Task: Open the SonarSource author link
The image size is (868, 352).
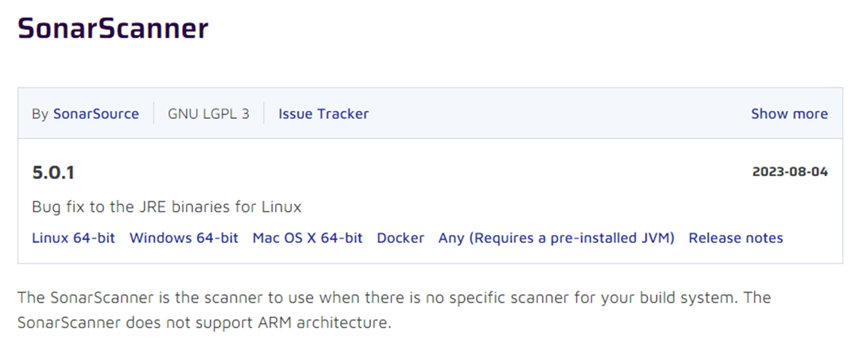Action: coord(96,114)
